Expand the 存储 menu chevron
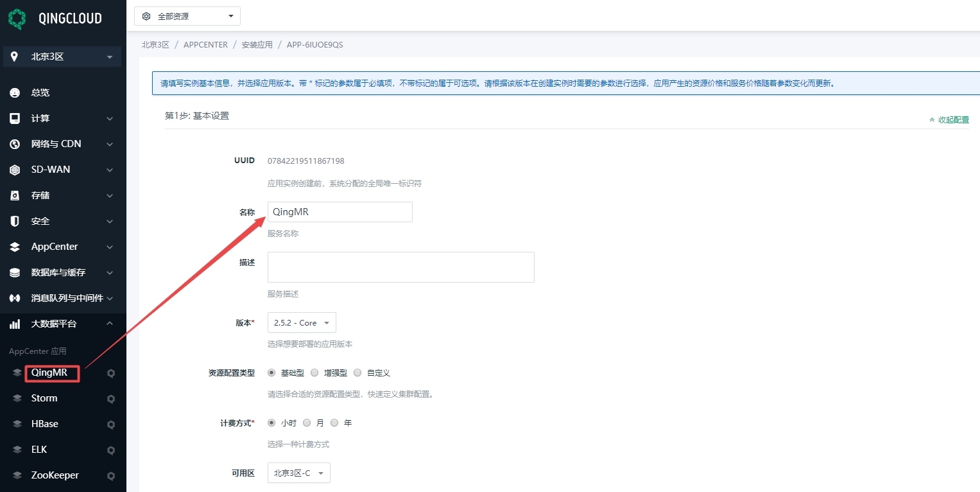Viewport: 980px width, 492px height. click(x=110, y=196)
